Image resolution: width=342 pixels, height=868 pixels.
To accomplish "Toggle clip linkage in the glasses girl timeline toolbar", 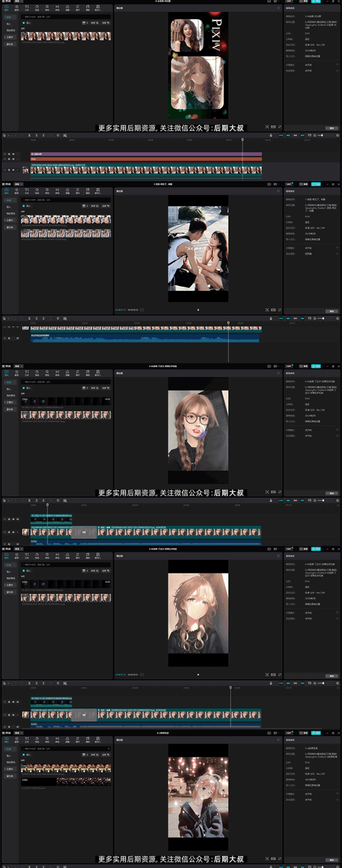I will click(x=295, y=500).
